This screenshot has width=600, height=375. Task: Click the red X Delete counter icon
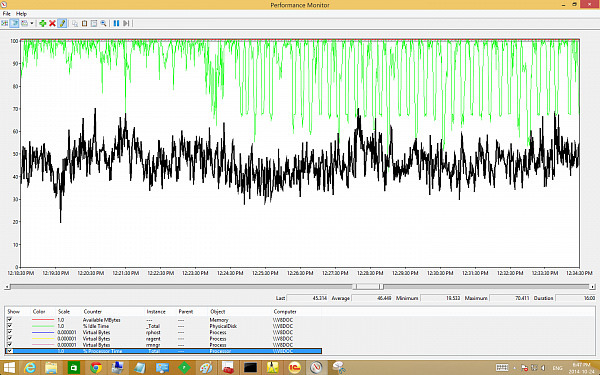tap(52, 23)
